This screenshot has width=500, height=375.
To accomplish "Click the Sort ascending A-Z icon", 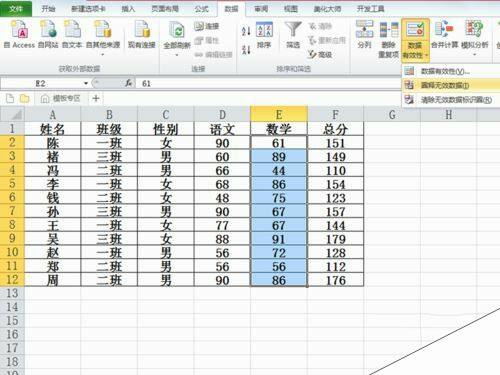I will point(246,31).
